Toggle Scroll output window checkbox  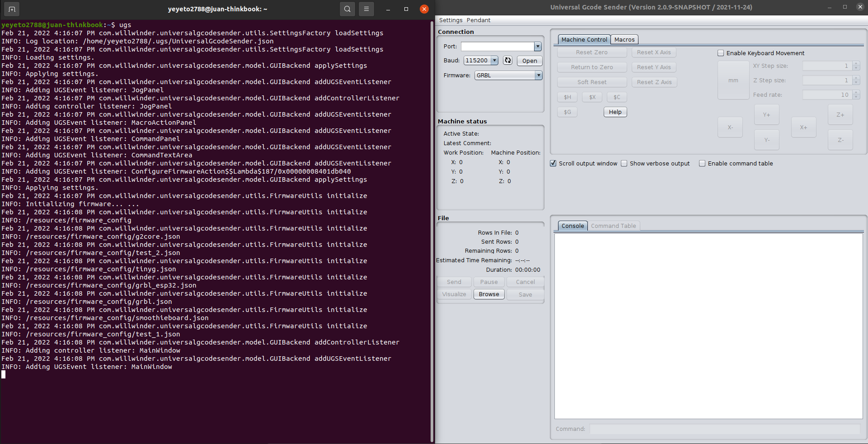pyautogui.click(x=553, y=164)
